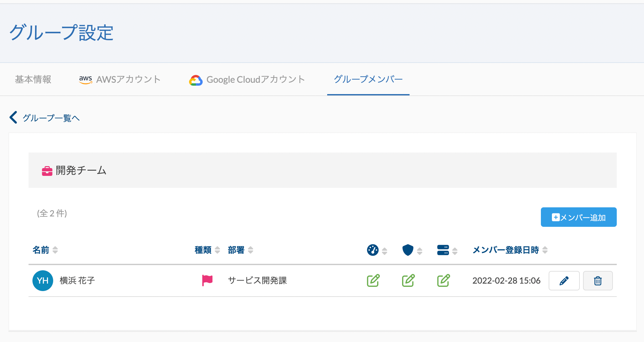
Task: Click the shield column header icon
Action: tap(408, 250)
